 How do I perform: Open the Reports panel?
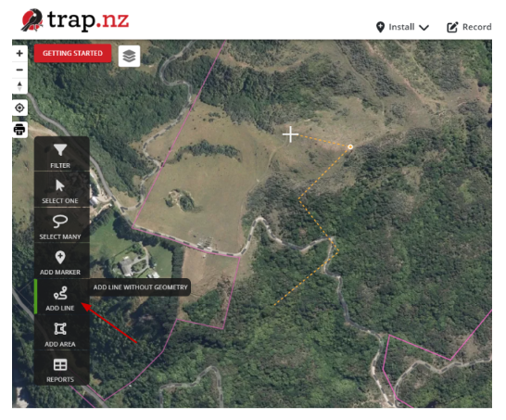click(x=62, y=370)
